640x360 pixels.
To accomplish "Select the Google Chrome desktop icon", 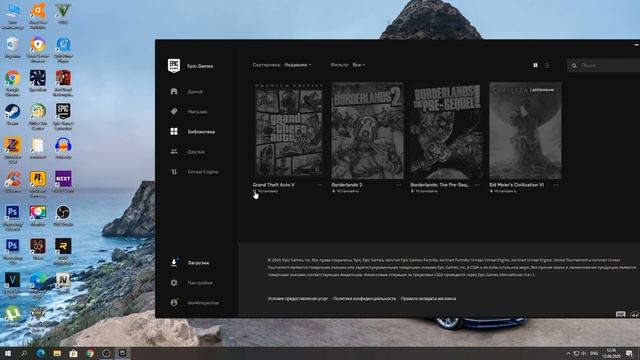I will (x=12, y=83).
